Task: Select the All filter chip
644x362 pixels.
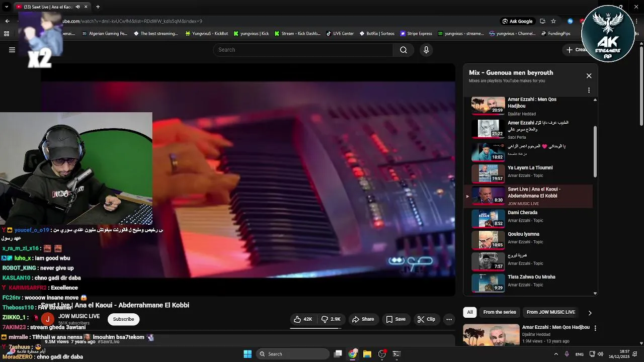Action: tap(470, 312)
